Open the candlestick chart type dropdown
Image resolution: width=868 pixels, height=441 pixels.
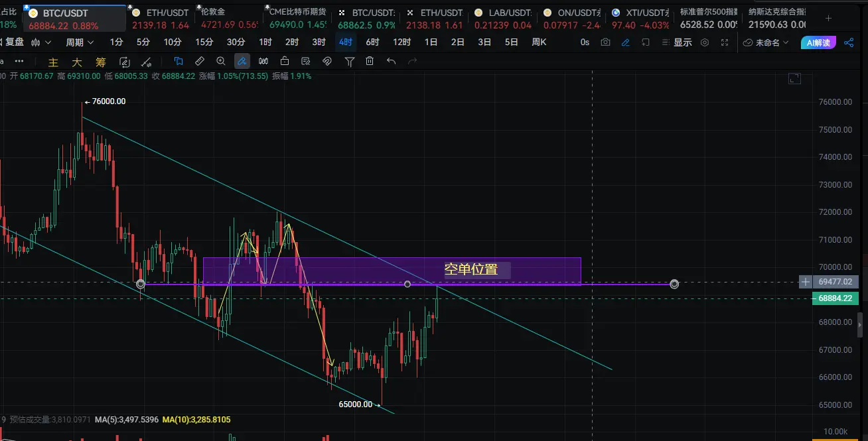pos(41,42)
